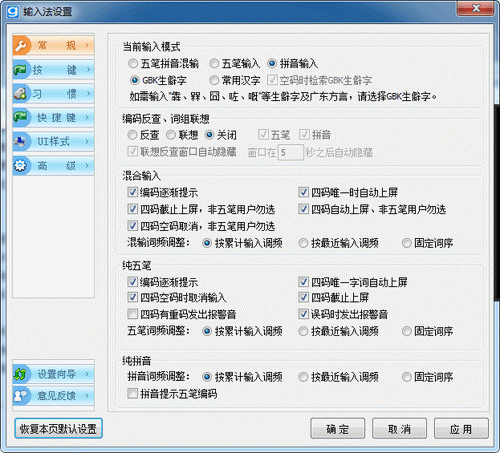This screenshot has height=453, width=500.
Task: Click the green icon beside 快捷键
Action: (21, 117)
